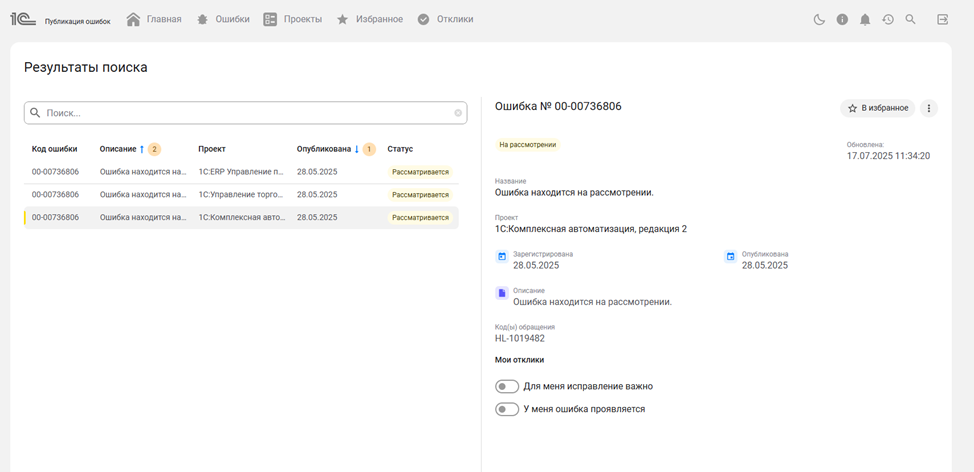Screen dimensions: 974x472
Task: Click the Отклики checkmark icon
Action: pos(424,19)
